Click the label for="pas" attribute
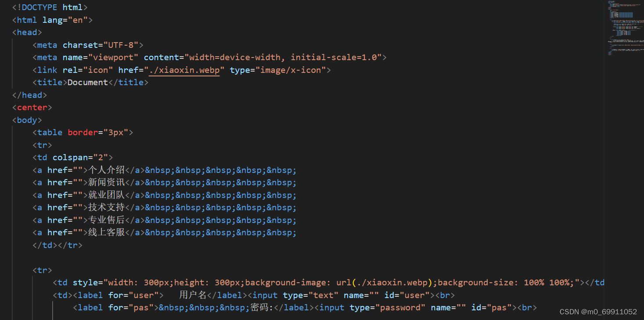The height and width of the screenshot is (320, 644). pos(131,308)
